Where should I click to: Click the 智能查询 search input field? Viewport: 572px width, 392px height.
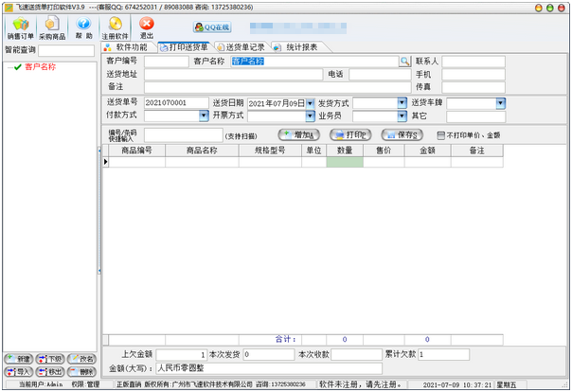[66, 50]
